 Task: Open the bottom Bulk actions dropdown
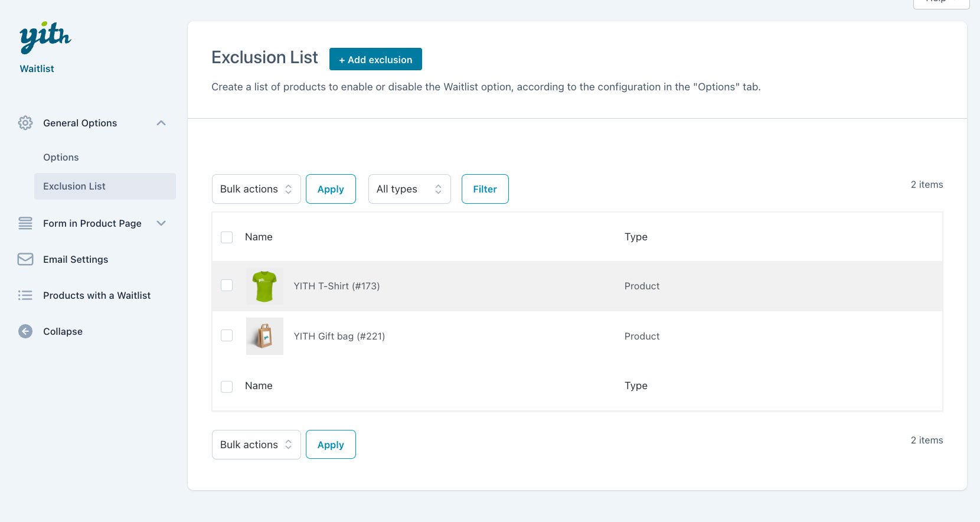[x=256, y=445]
